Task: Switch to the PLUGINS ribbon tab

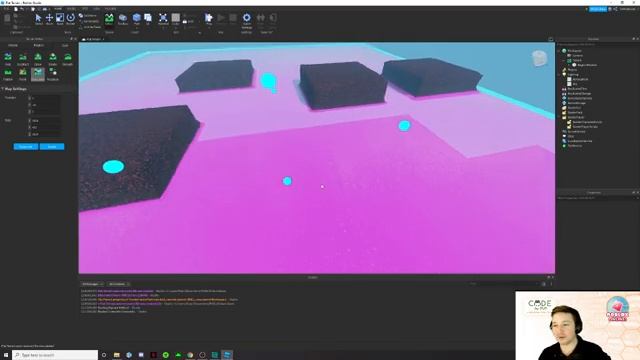Action: (x=110, y=9)
